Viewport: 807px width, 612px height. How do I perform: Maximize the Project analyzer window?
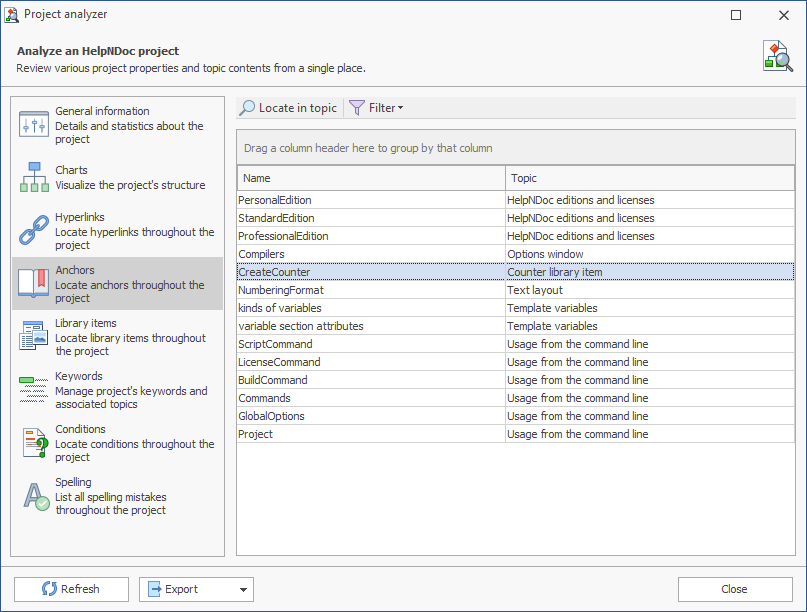pyautogui.click(x=736, y=15)
